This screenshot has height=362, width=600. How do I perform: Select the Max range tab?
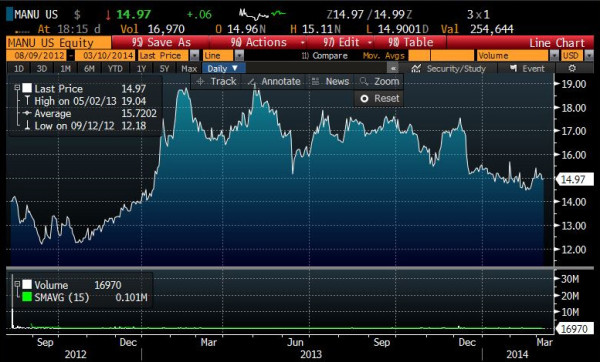[x=189, y=69]
